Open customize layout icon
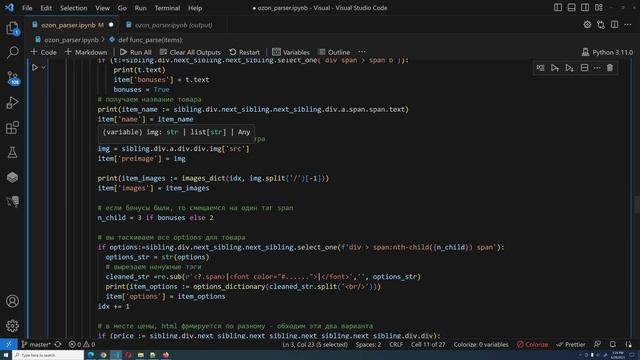 (x=599, y=8)
